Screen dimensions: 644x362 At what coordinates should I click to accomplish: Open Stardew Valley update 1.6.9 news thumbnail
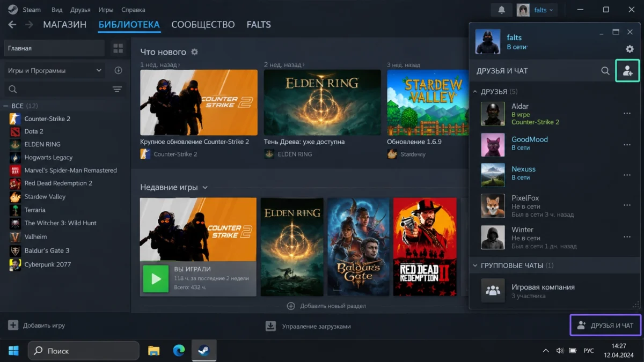[428, 102]
